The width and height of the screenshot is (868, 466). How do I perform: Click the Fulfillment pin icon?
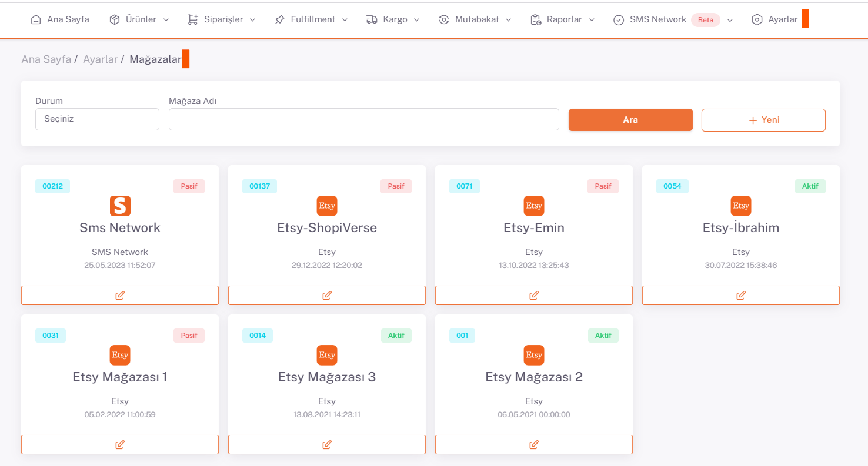click(x=279, y=19)
